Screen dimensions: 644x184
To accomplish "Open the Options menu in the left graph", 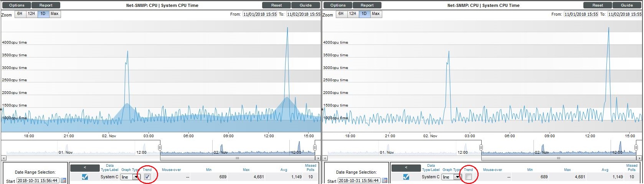I will pyautogui.click(x=17, y=5).
